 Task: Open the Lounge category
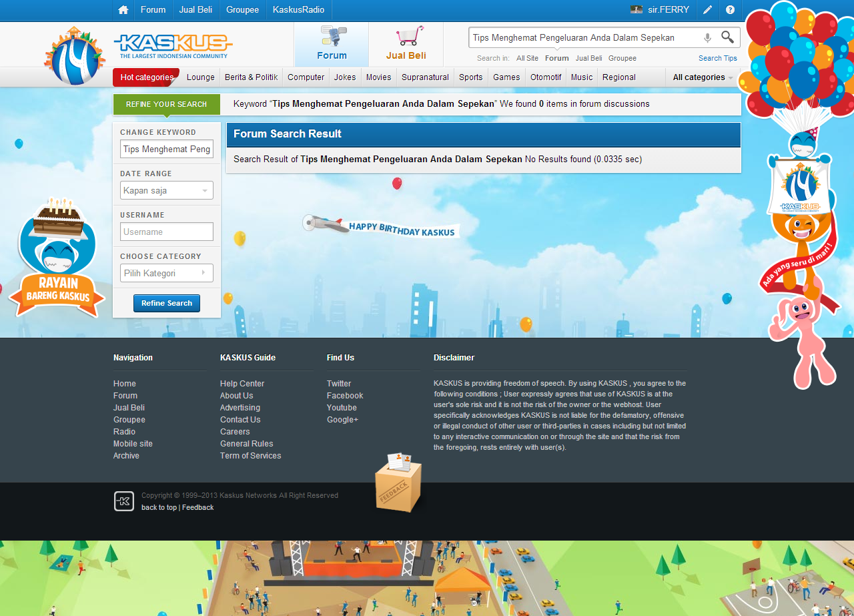[201, 77]
